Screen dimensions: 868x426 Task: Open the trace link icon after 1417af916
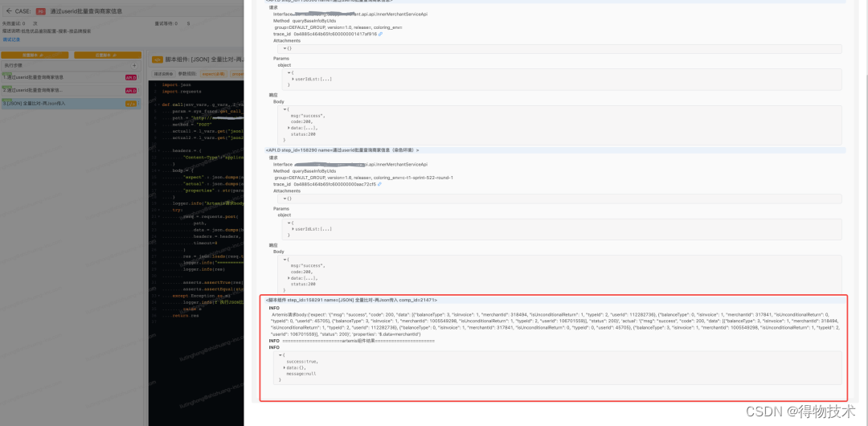click(x=380, y=34)
